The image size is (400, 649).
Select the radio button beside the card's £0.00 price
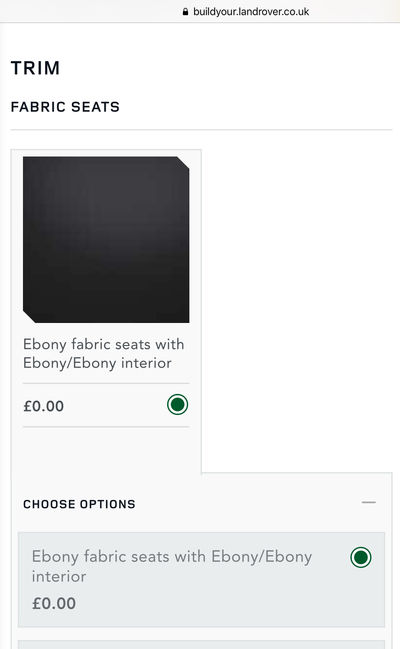point(178,404)
